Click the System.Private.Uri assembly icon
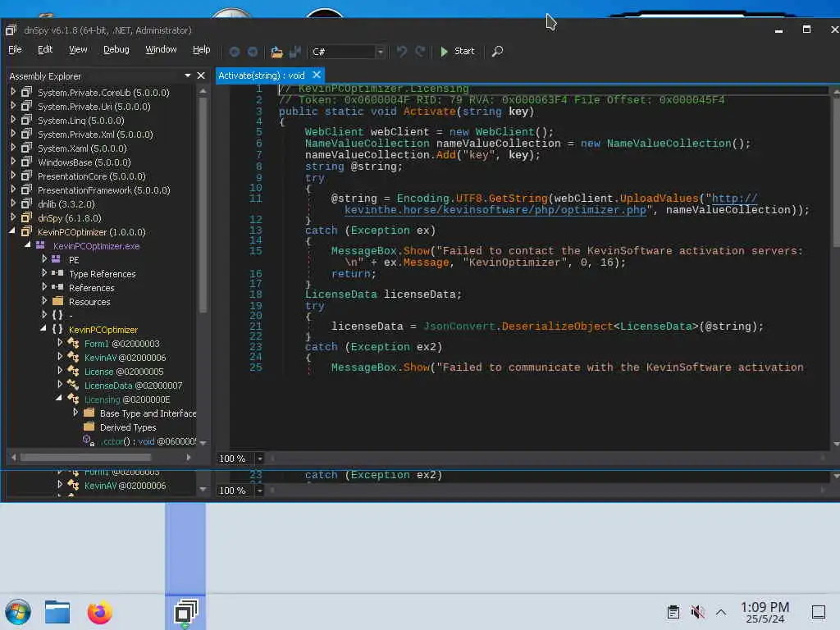The image size is (840, 630). pyautogui.click(x=26, y=106)
